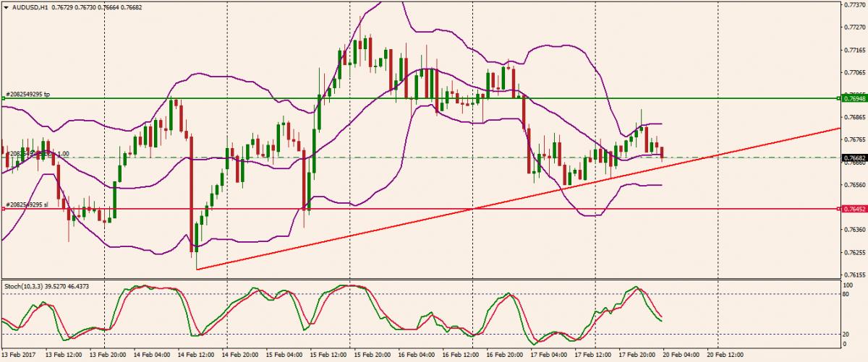
Task: Click the 0.77270 price scale label
Action: 854,27
